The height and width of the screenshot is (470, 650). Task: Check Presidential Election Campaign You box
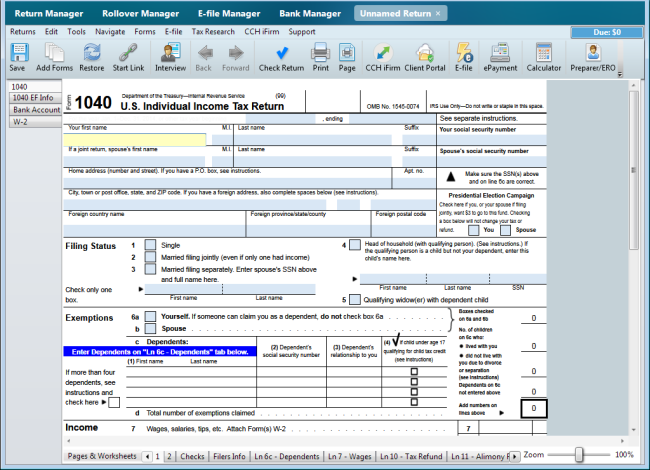point(473,230)
